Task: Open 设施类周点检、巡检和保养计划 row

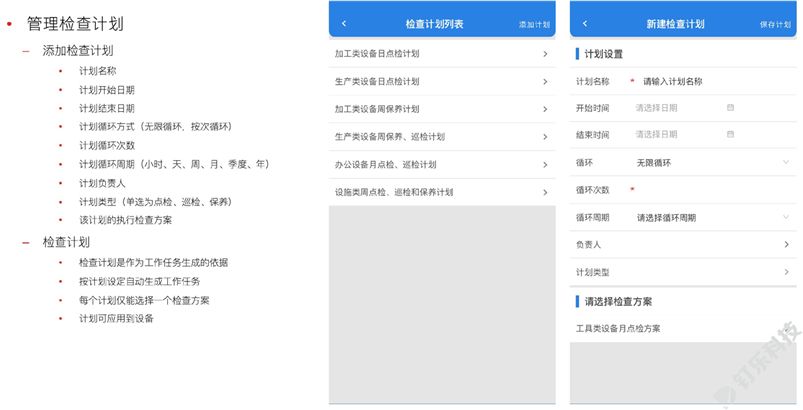Action: (442, 192)
